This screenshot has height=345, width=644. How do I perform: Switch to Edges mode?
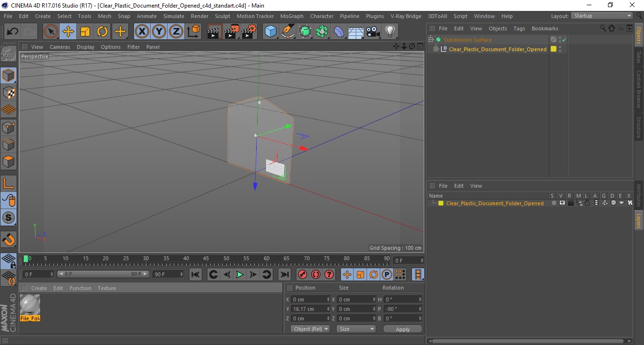9,144
